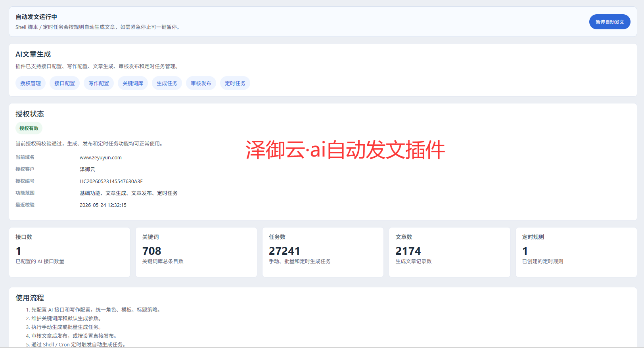Viewport: 644px width, 348px height.
Task: Click the Shell 脚本 description line
Action: coord(98,27)
